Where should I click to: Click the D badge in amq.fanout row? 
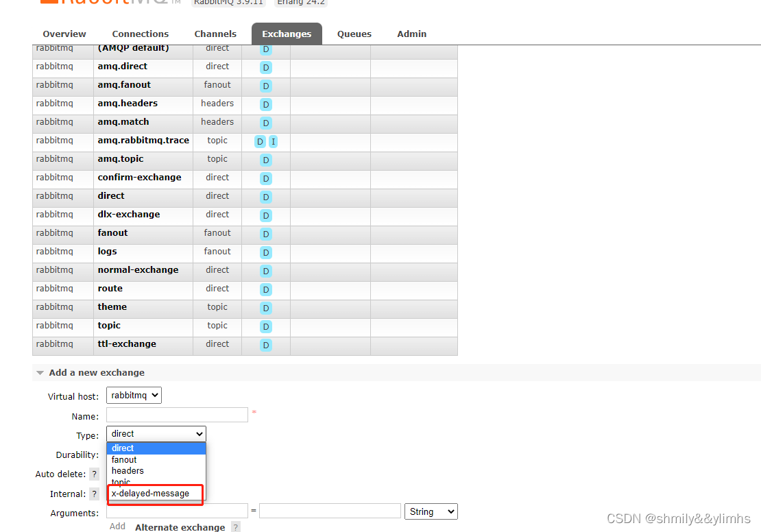click(x=265, y=86)
